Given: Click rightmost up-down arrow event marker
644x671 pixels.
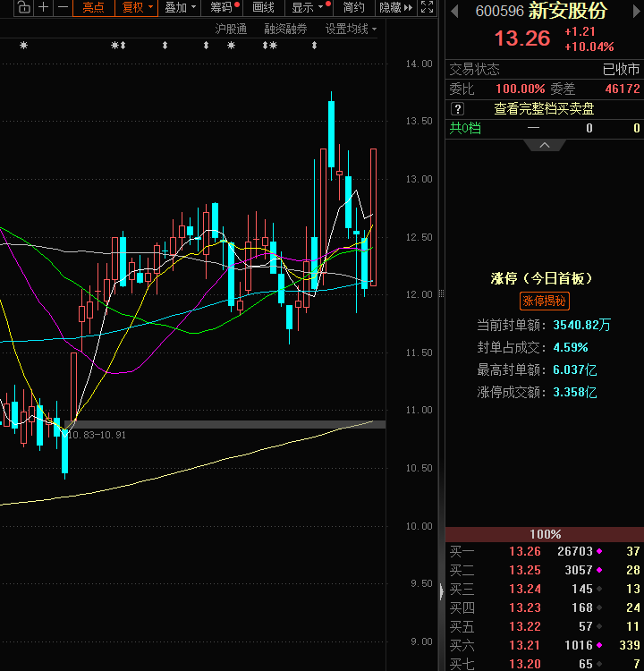Looking at the screenshot, I should click(x=314, y=45).
